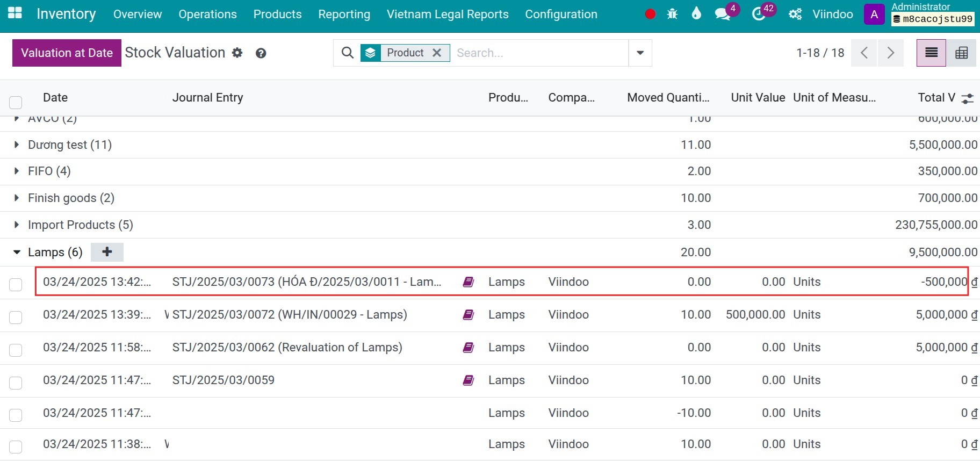Select checkbox of row with -10.00 quantity

(x=16, y=415)
